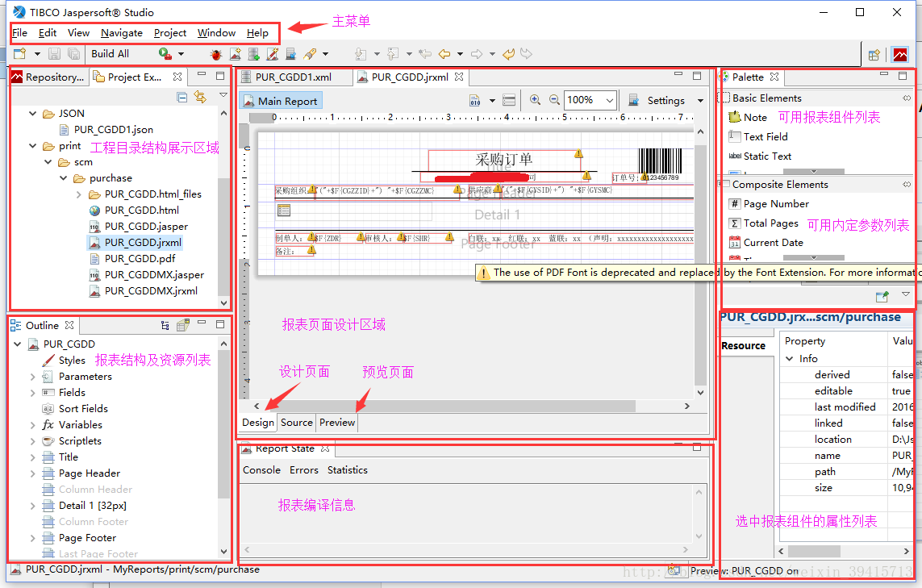Screen dimensions: 922x588
Task: Close the PUR_CGDD.jrxml editor tab
Action: 459,77
